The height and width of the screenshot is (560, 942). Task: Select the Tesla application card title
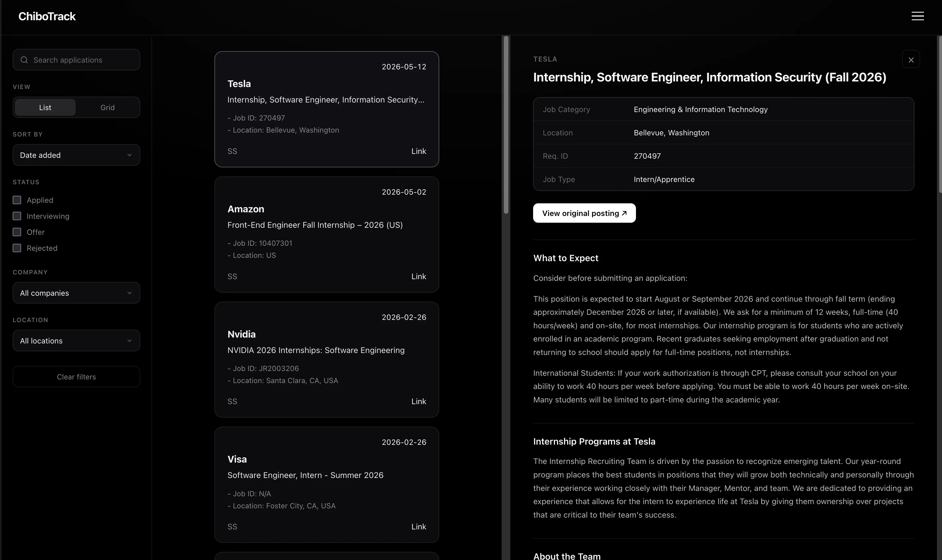coord(239,84)
